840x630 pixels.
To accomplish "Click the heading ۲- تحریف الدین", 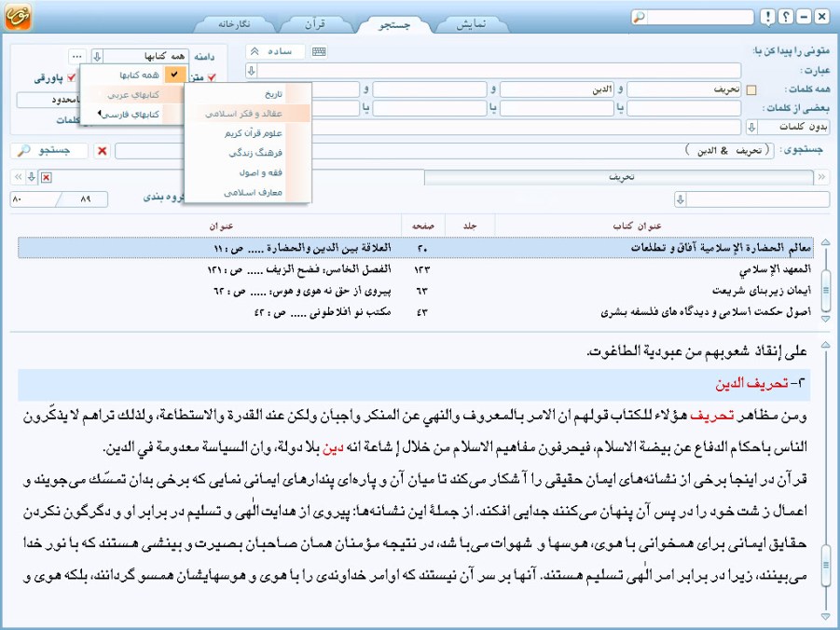I will point(760,384).
